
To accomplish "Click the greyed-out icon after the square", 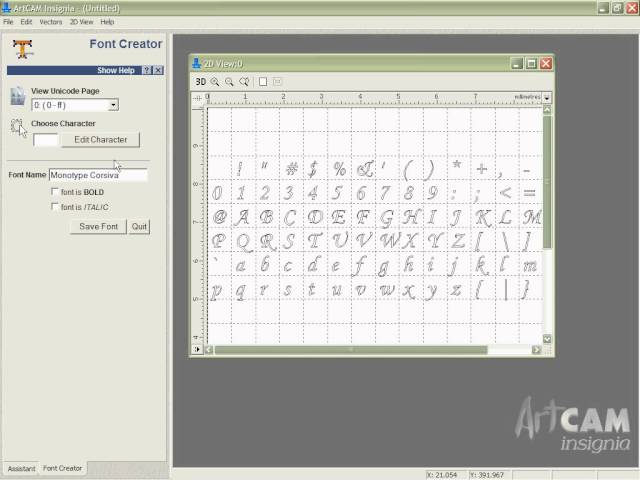I will pyautogui.click(x=277, y=82).
